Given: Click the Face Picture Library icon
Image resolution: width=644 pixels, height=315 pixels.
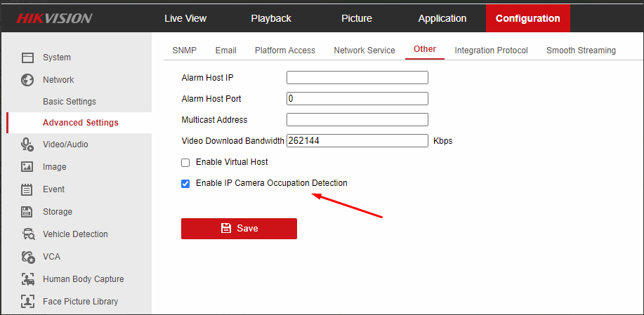Looking at the screenshot, I should (x=27, y=302).
